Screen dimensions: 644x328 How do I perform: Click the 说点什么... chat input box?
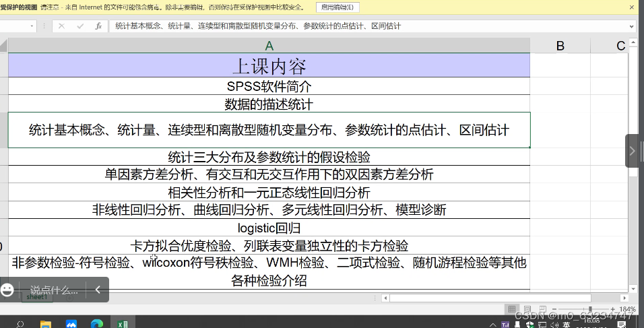[x=54, y=290]
